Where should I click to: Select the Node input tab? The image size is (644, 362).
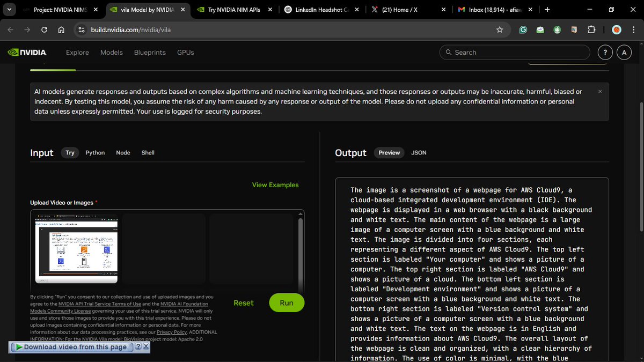123,153
